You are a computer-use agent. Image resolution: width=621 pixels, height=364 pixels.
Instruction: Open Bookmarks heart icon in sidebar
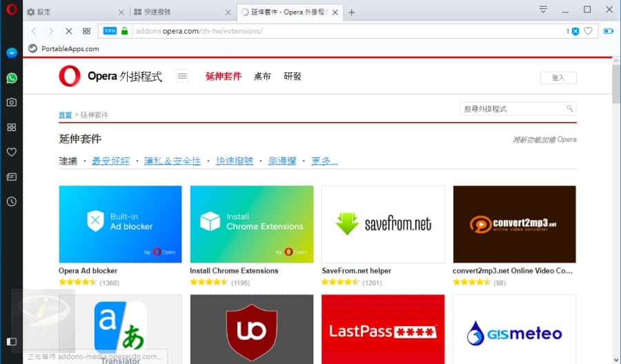click(x=12, y=152)
